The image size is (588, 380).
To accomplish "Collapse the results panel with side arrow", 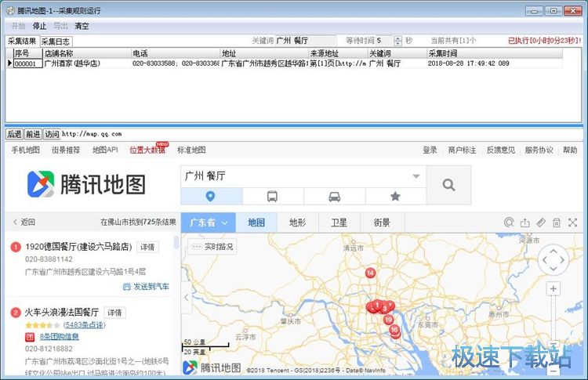I will coord(186,298).
